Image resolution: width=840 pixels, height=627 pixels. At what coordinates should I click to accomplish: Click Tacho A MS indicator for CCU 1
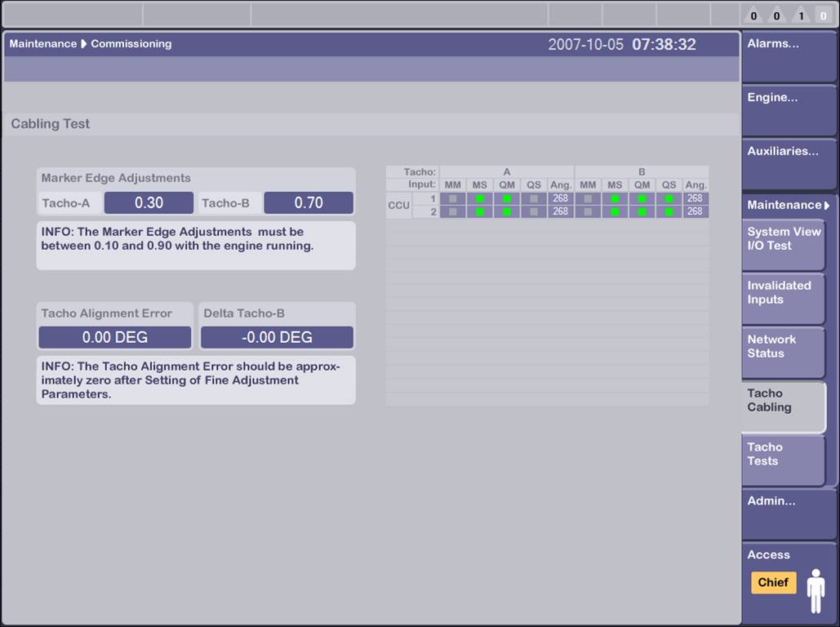tap(479, 198)
